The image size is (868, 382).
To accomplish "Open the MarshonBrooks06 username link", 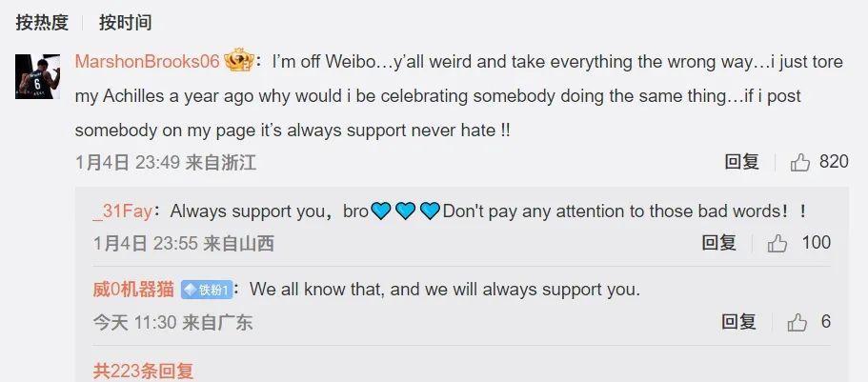I will pyautogui.click(x=148, y=62).
